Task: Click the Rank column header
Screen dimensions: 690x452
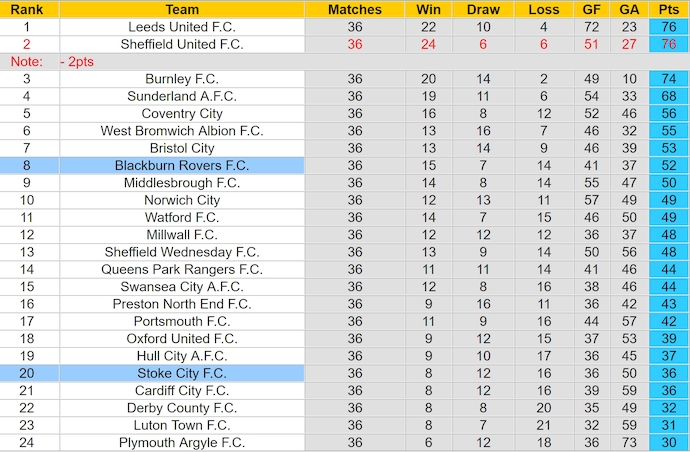Action: pyautogui.click(x=27, y=9)
